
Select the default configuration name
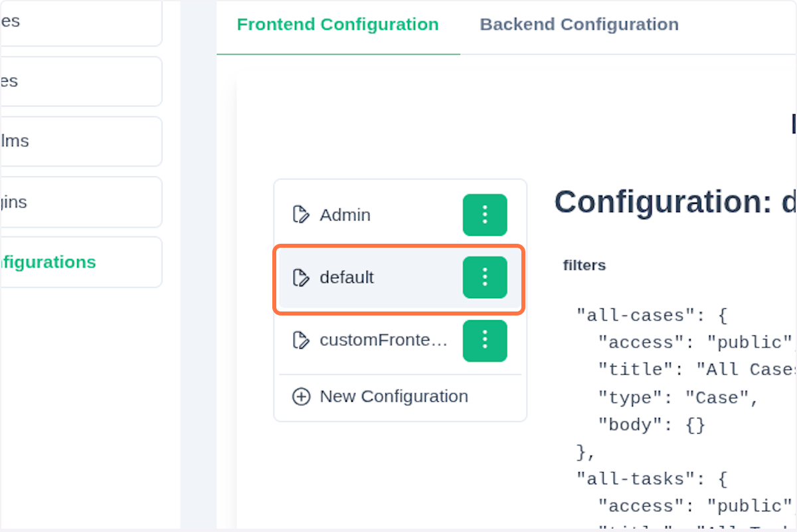pos(347,278)
